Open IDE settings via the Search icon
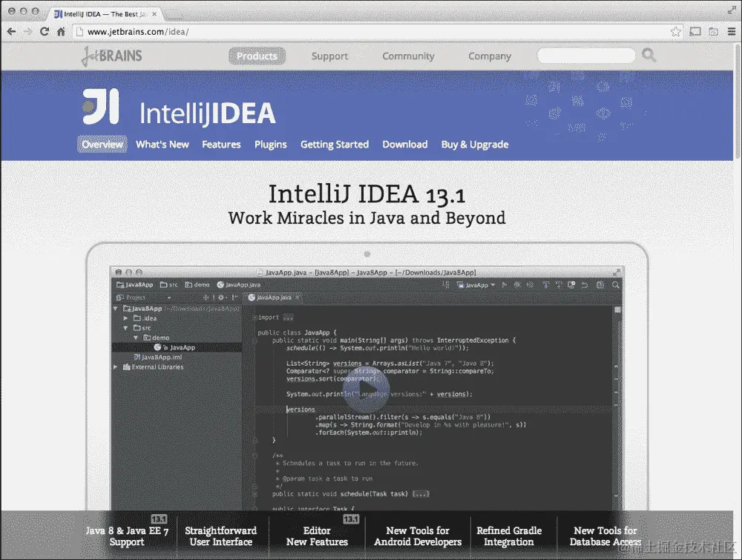Image resolution: width=742 pixels, height=560 pixels. pyautogui.click(x=615, y=285)
